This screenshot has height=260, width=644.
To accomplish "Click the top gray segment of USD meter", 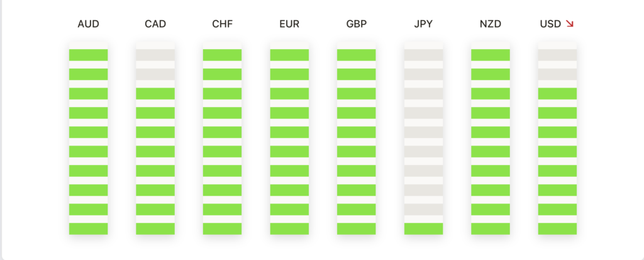I will [557, 55].
